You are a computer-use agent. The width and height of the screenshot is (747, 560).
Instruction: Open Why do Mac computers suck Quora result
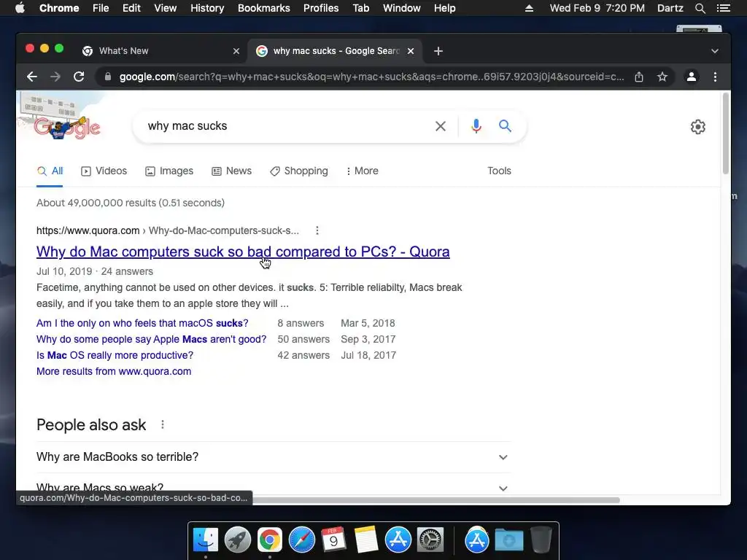pos(243,252)
